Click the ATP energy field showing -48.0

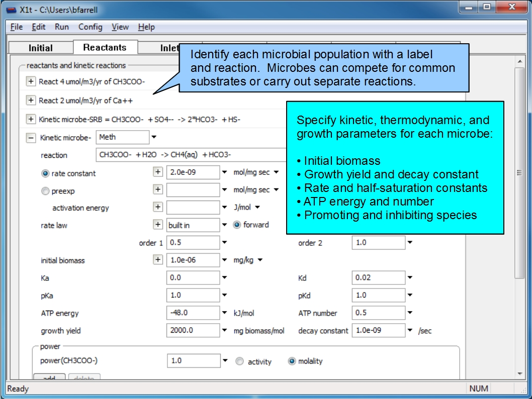[x=193, y=313]
